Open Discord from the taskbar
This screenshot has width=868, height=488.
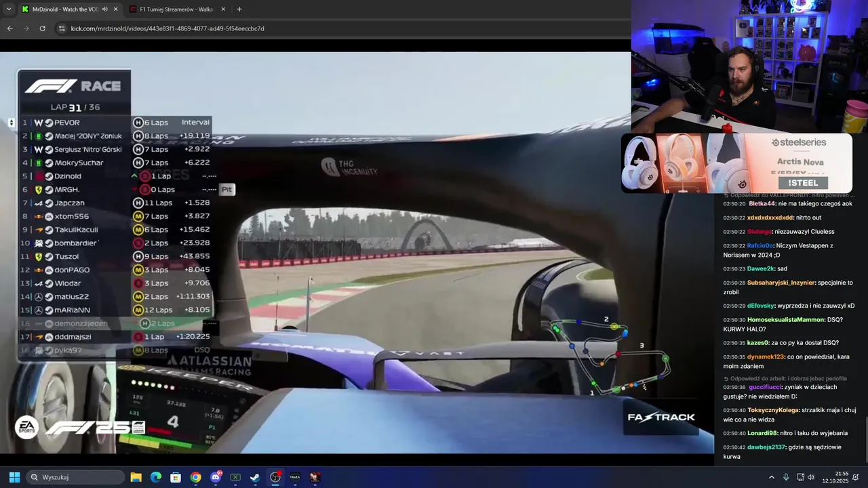(216, 477)
